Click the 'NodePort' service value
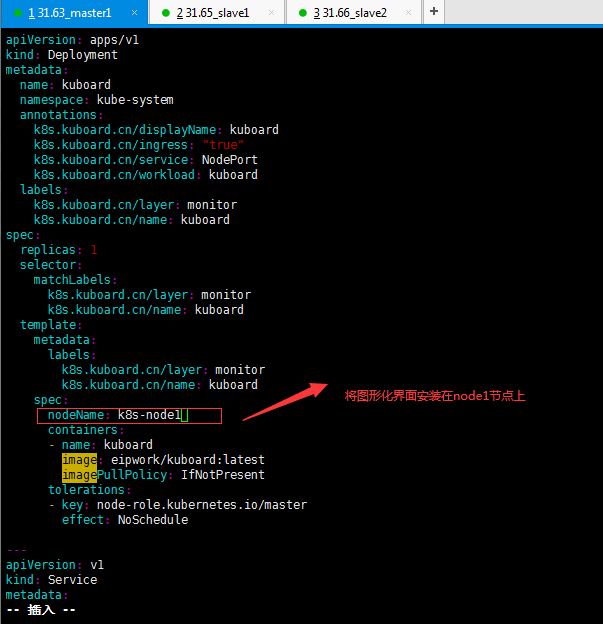The height and width of the screenshot is (624, 603). [230, 160]
